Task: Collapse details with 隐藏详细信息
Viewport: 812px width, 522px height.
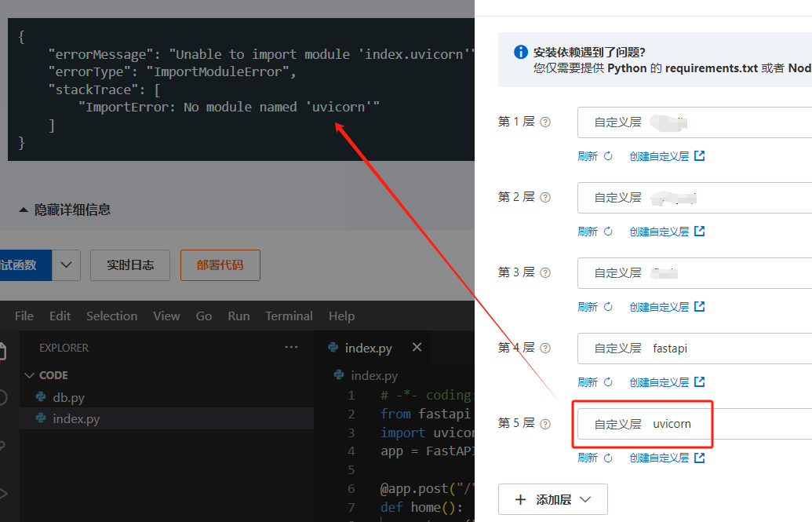Action: pos(65,210)
